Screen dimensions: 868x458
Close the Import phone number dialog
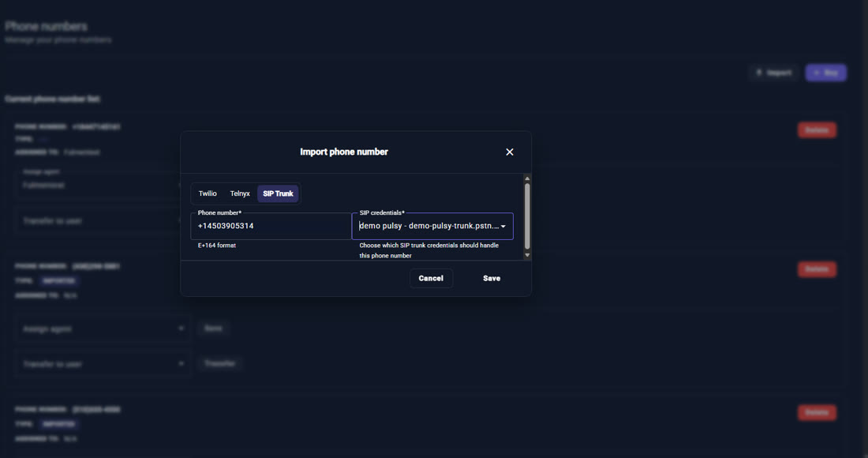point(509,152)
